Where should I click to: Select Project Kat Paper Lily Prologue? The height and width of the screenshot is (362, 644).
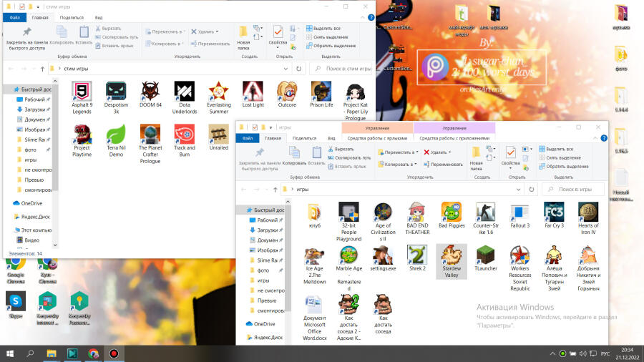[x=355, y=102]
